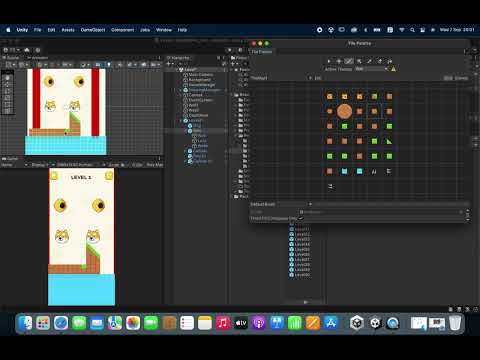Pick the Move selection tool in Tile Palette
480x360 pixels.
(x=339, y=61)
